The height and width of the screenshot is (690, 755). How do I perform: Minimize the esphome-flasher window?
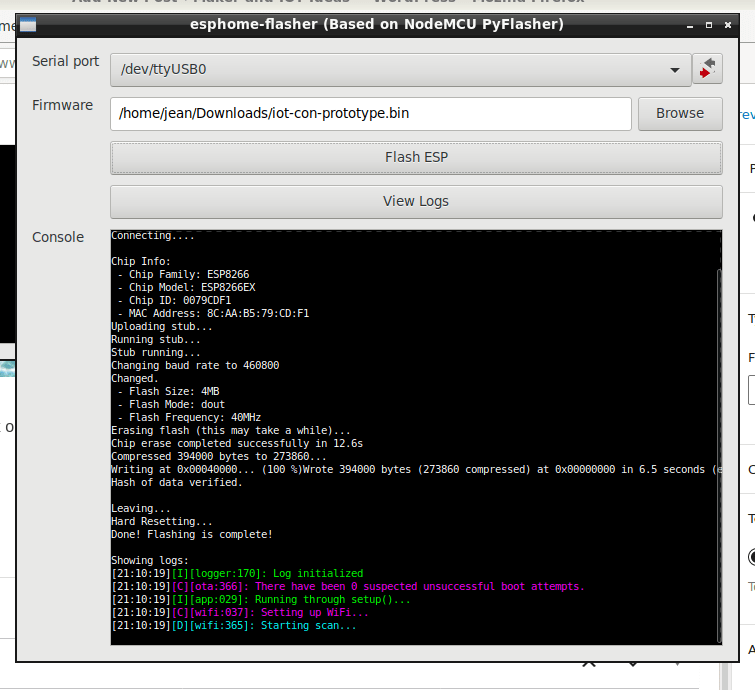[x=690, y=25]
